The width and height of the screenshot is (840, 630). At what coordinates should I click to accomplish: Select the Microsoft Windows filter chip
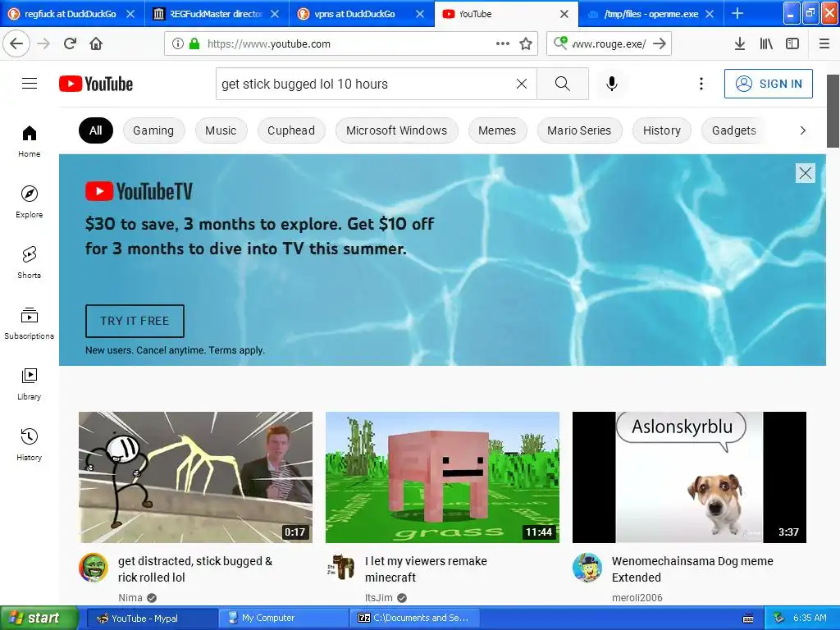click(396, 130)
